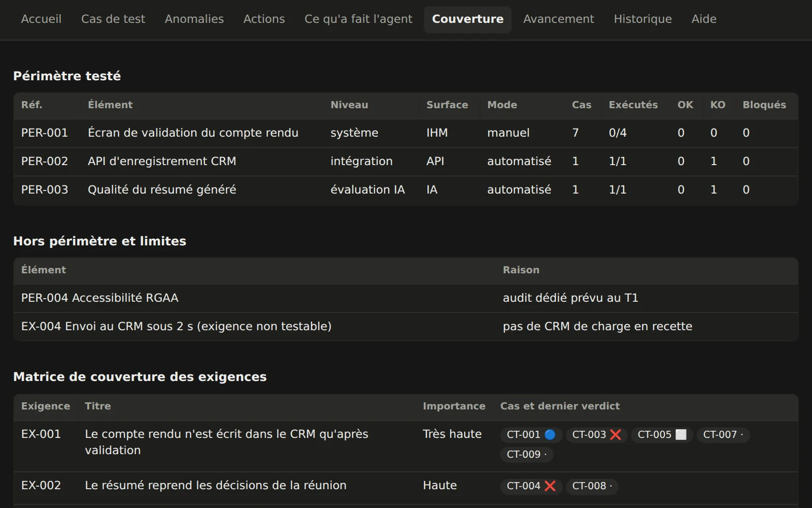The height and width of the screenshot is (508, 812).
Task: Select the CT-005 chip with white square
Action: 662,435
